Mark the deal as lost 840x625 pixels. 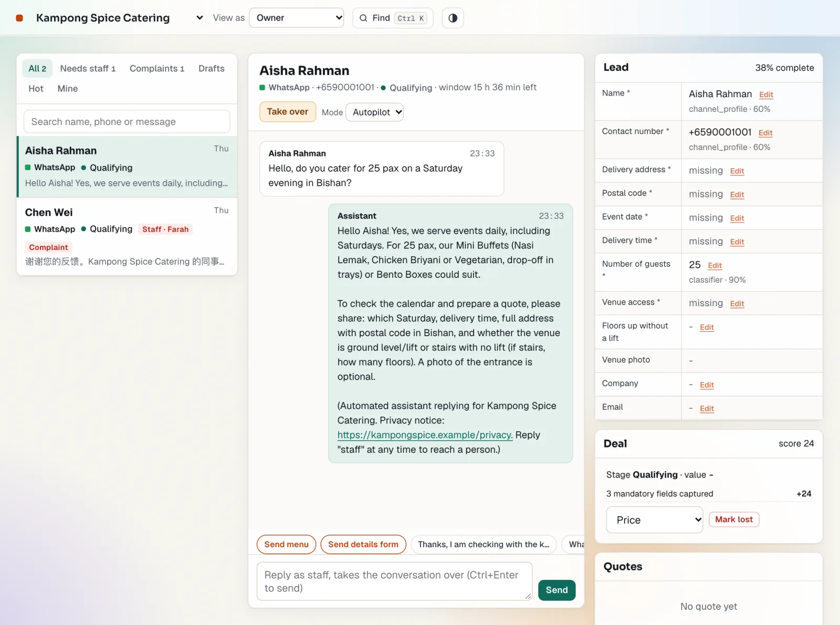point(734,519)
